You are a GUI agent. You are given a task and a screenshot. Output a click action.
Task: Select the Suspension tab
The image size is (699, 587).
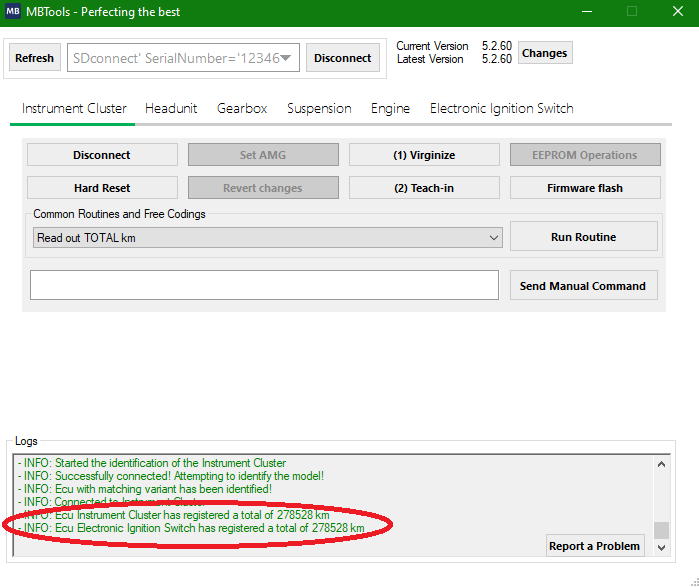319,108
